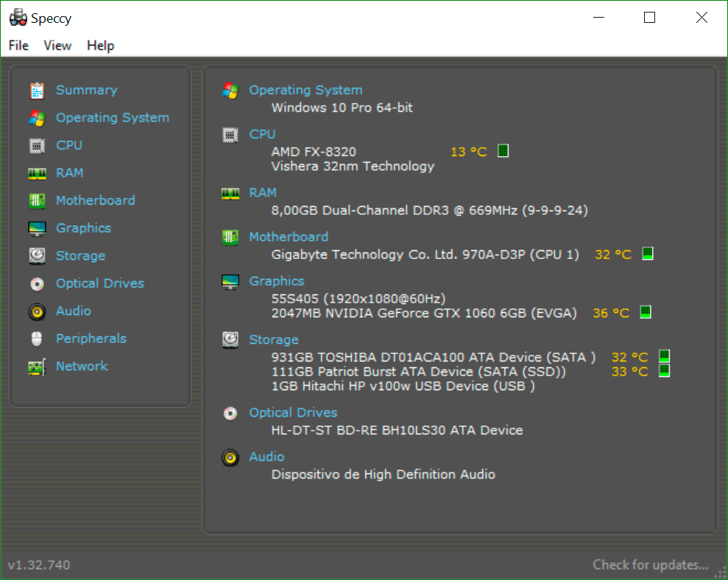This screenshot has height=580, width=728.
Task: Click the Motherboard icon in summary pane
Action: (230, 238)
